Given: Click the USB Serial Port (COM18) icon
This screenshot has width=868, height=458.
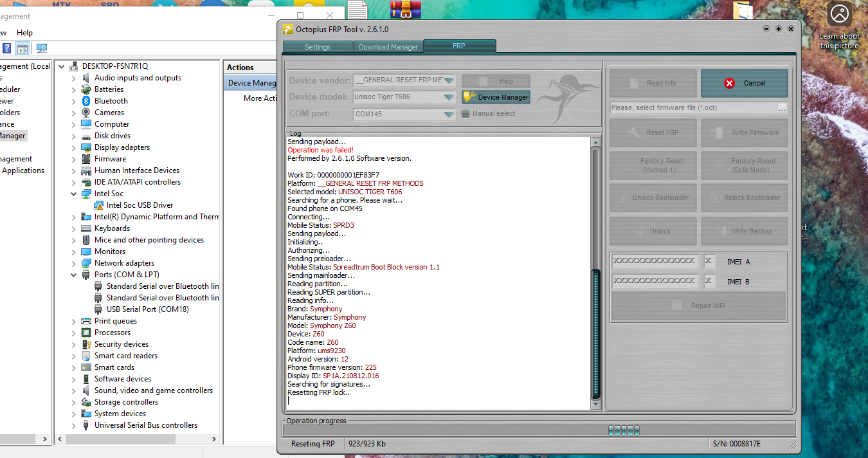Looking at the screenshot, I should click(98, 309).
